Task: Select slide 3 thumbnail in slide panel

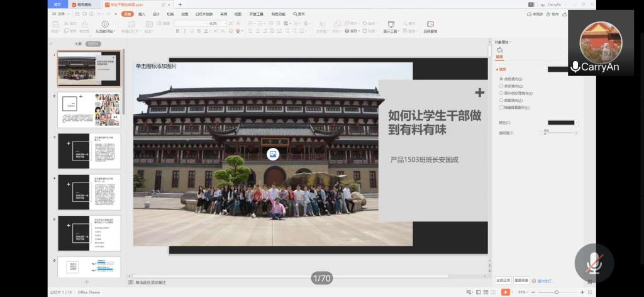Action: 89,152
